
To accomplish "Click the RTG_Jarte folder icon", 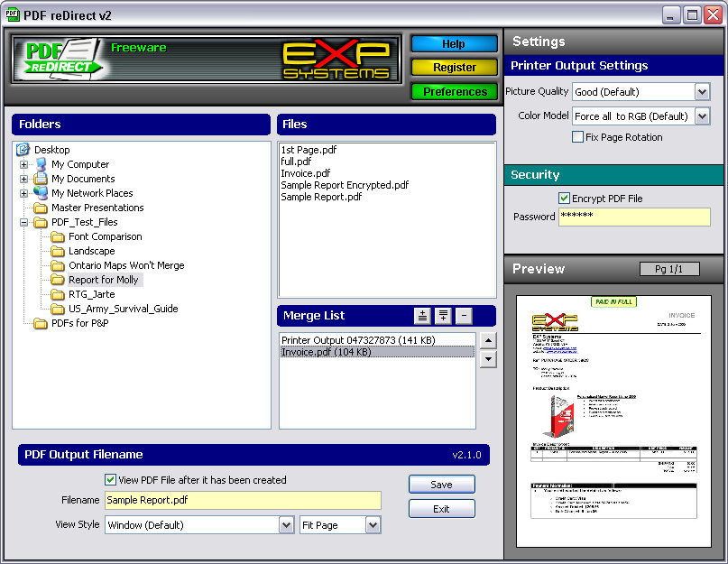I will (x=58, y=294).
